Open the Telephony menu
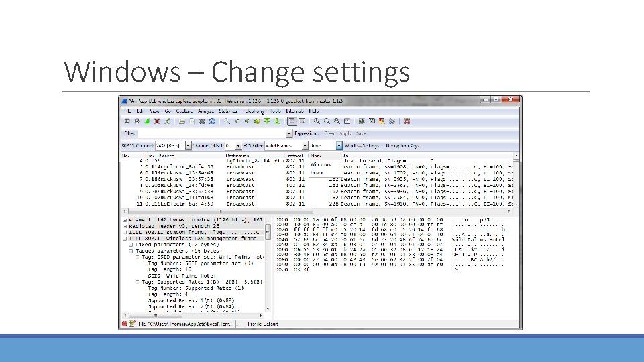Image resolution: width=644 pixels, height=362 pixels. (254, 111)
